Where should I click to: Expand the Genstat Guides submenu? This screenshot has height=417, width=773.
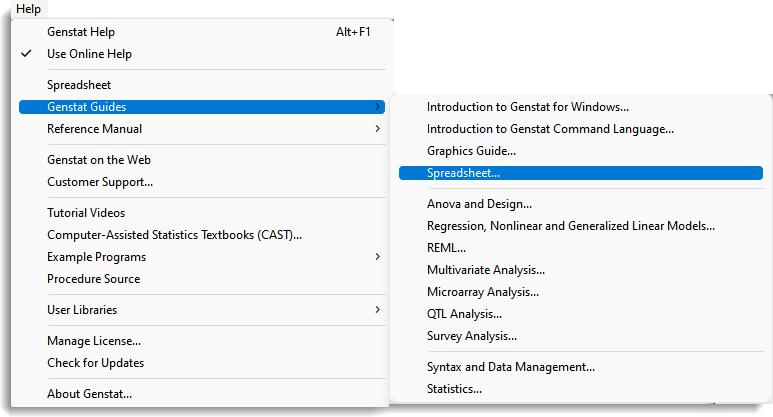(x=202, y=107)
